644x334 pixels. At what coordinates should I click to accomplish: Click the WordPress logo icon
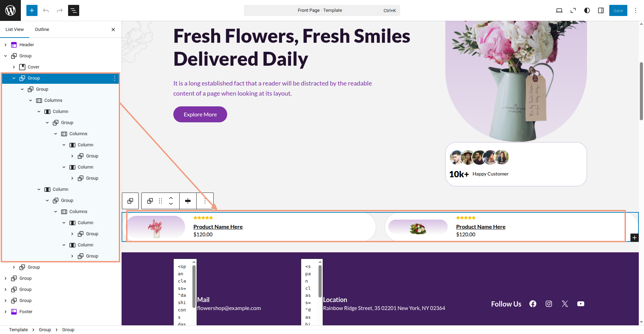(10, 10)
